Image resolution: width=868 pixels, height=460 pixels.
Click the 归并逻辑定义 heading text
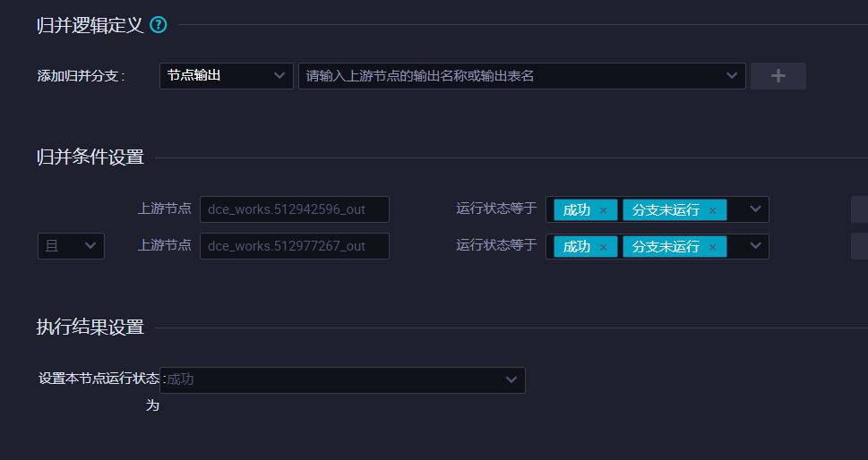click(x=90, y=25)
